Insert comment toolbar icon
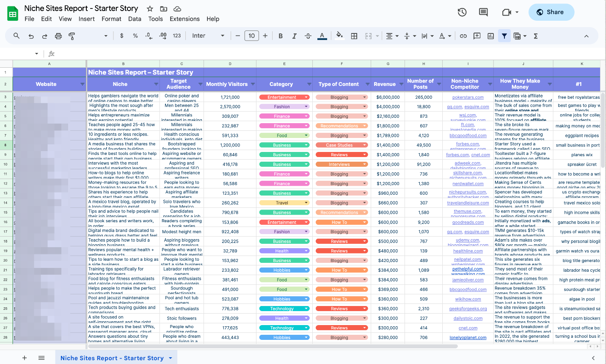Screen dimensions: 606x364 477,36
